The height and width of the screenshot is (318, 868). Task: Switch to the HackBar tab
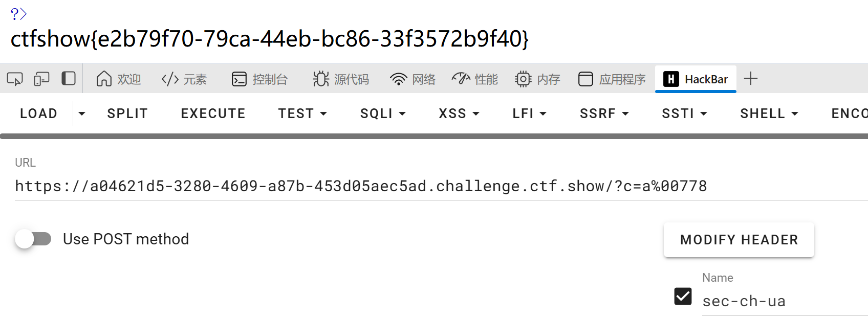[696, 79]
